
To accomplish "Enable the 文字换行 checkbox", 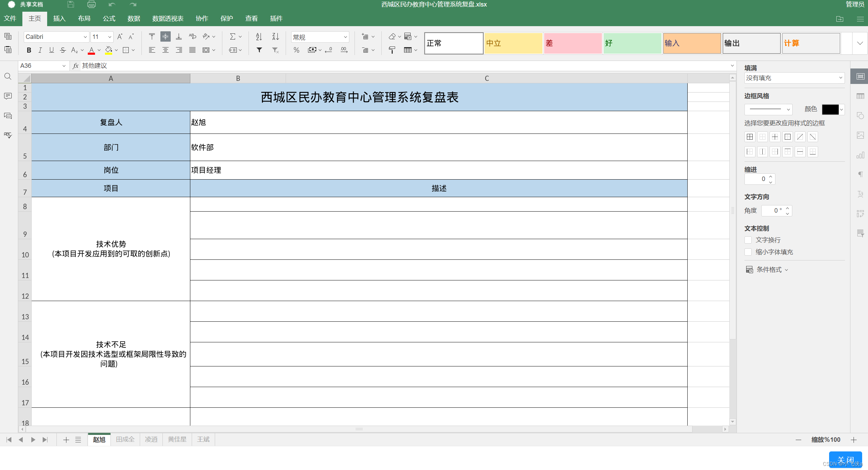I will (x=748, y=240).
